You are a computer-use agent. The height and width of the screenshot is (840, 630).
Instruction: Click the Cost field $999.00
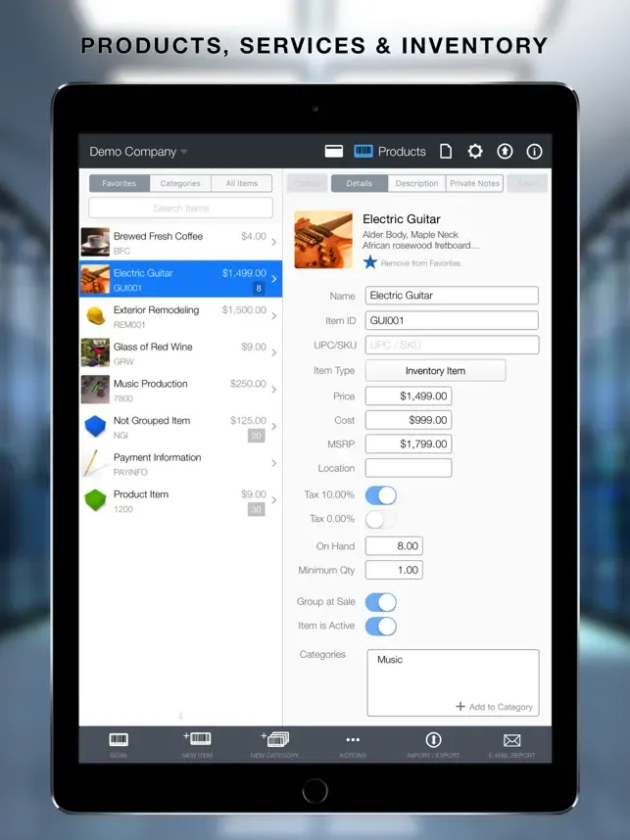pyautogui.click(x=409, y=420)
